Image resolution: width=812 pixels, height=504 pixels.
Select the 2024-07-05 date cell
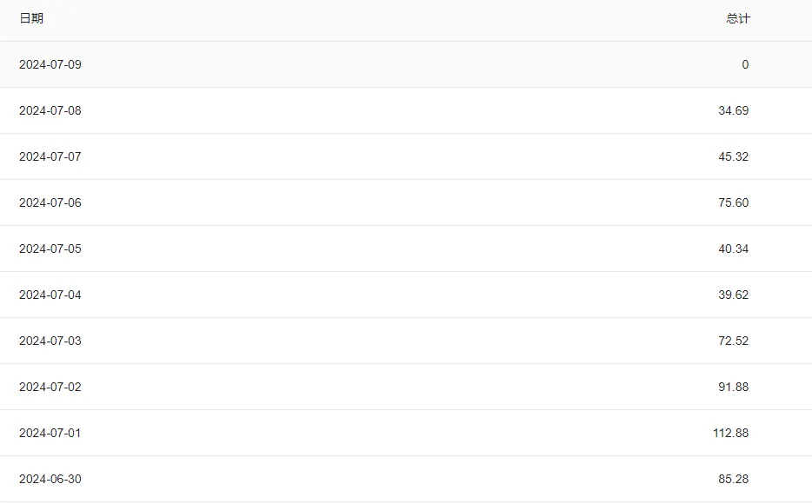pos(50,249)
